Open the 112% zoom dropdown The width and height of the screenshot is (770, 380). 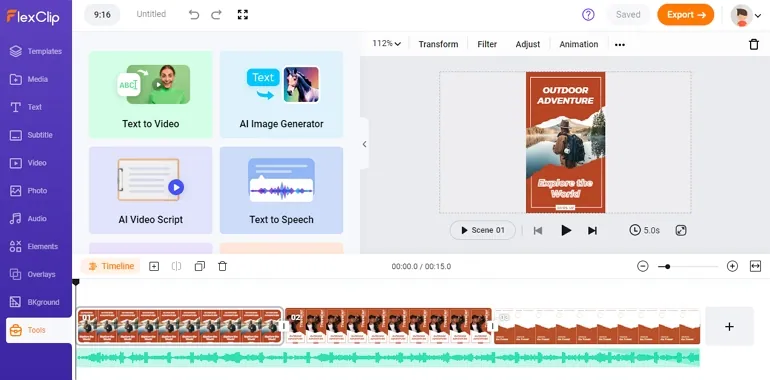(x=386, y=44)
